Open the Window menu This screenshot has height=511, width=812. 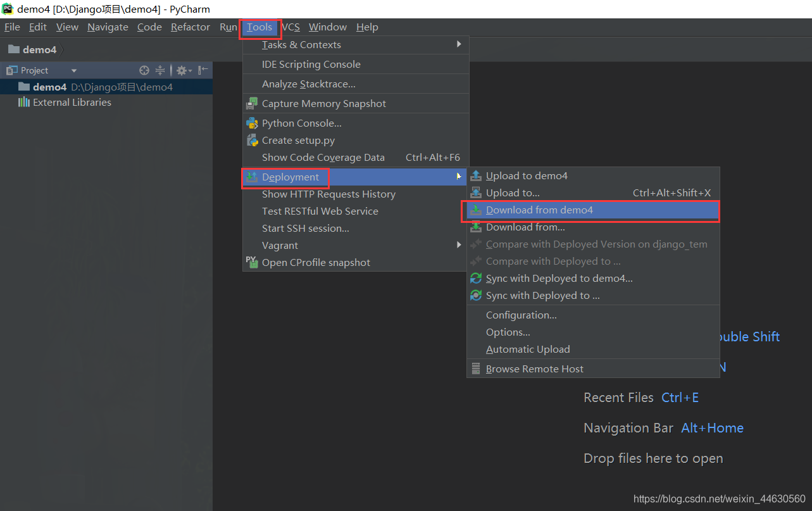[x=328, y=27]
